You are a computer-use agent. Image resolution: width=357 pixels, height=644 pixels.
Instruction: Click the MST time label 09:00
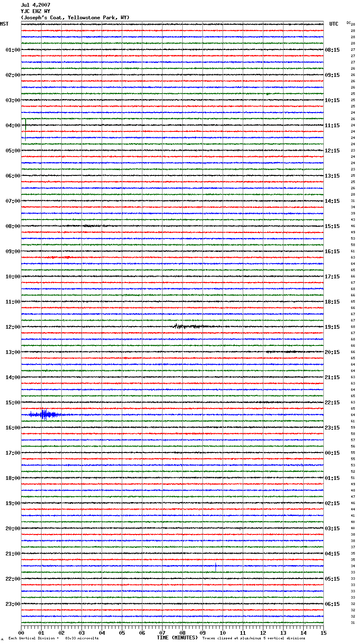click(13, 251)
